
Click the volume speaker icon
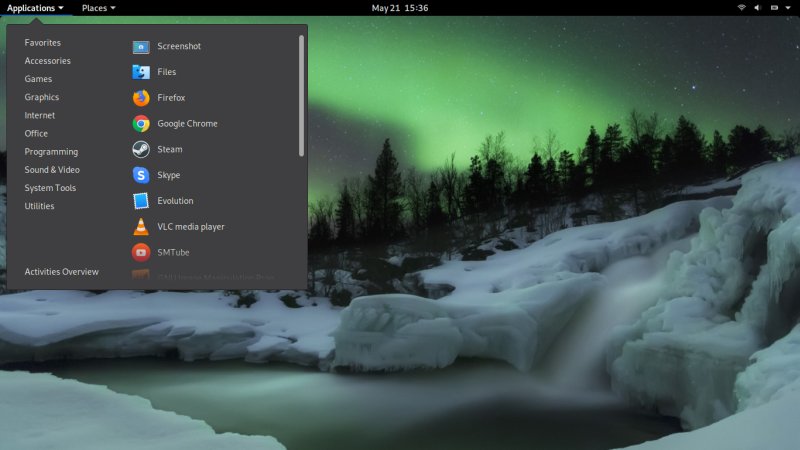pyautogui.click(x=758, y=8)
